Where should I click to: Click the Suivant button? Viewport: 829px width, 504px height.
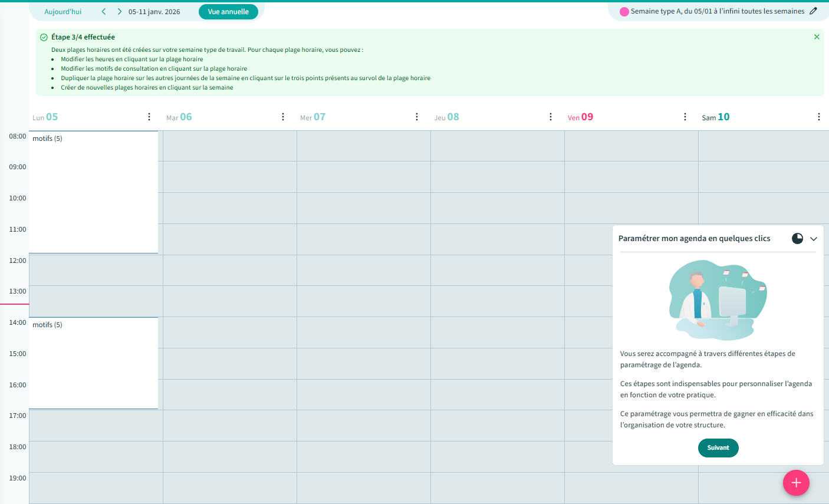point(718,448)
